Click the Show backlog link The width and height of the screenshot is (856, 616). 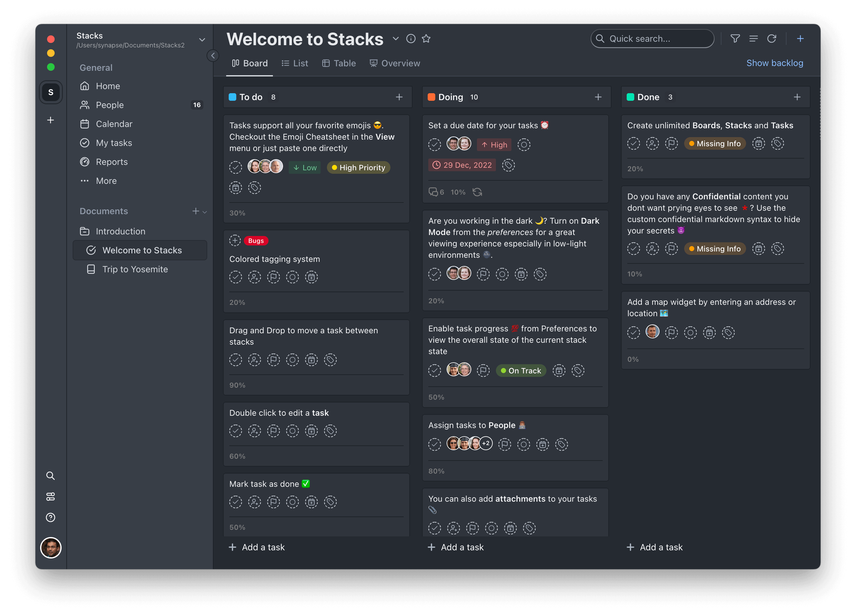[775, 63]
